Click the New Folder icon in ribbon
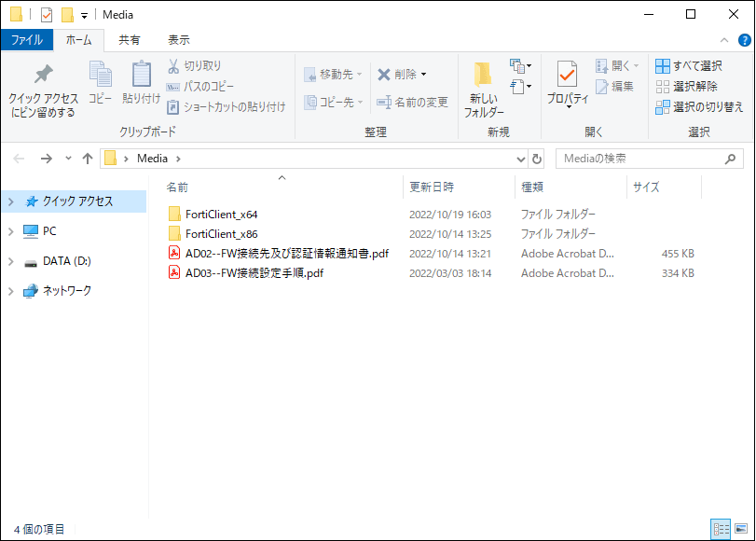The height and width of the screenshot is (541, 756). 483,76
